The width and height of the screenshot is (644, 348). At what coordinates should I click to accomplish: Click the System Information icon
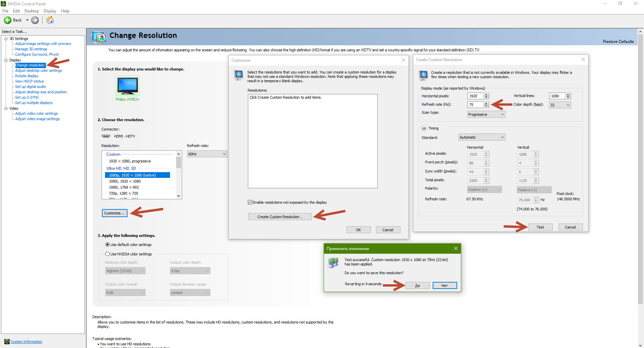[7, 342]
